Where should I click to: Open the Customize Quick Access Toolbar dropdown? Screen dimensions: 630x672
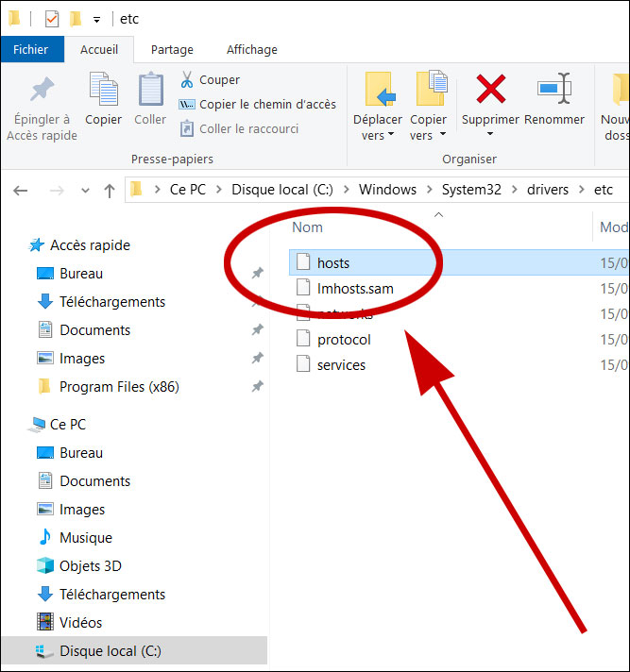point(97,20)
